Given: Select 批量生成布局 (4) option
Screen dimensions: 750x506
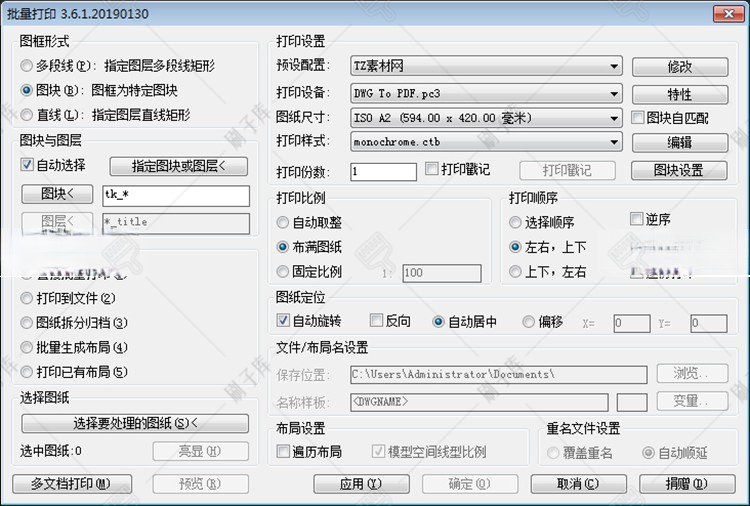Looking at the screenshot, I should coord(27,347).
